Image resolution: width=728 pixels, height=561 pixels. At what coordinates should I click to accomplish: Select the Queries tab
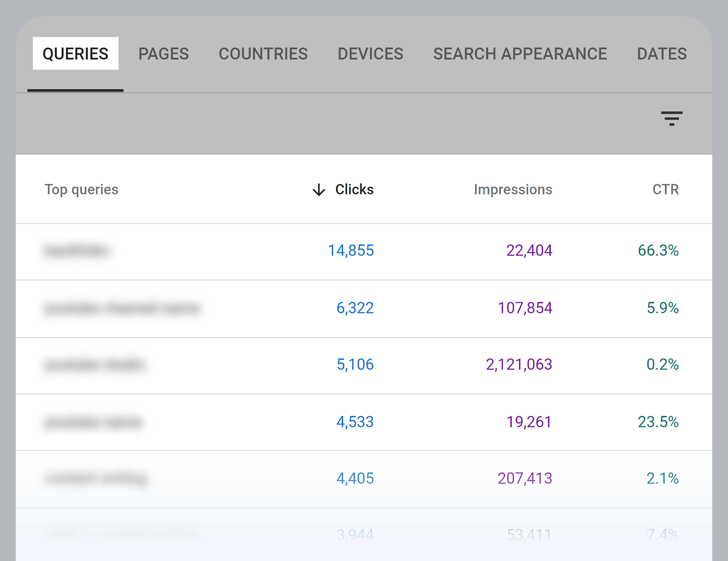(x=75, y=53)
